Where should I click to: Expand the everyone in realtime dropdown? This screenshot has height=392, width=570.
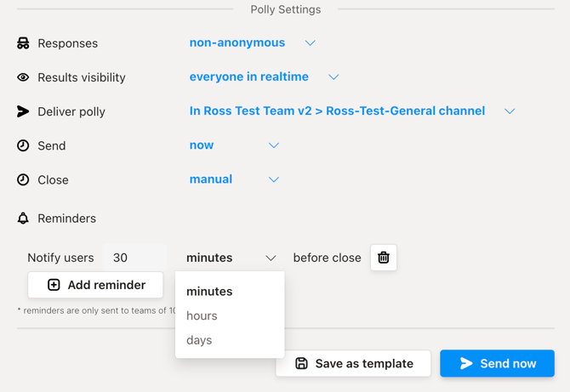(x=264, y=77)
